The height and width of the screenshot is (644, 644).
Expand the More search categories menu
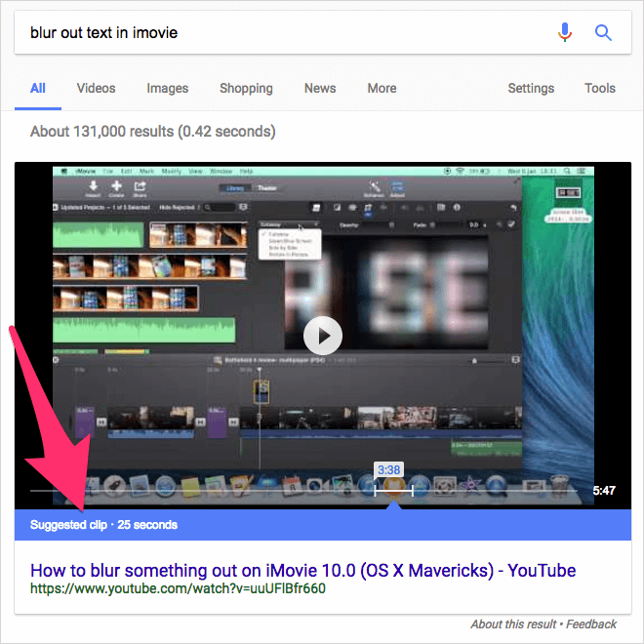click(382, 88)
